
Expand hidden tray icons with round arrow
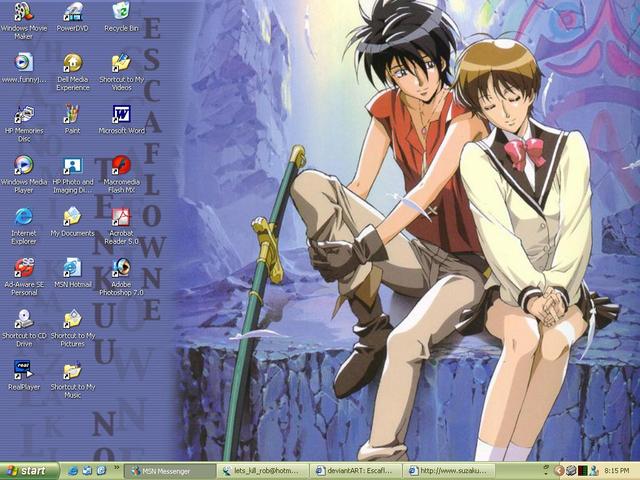tap(559, 471)
